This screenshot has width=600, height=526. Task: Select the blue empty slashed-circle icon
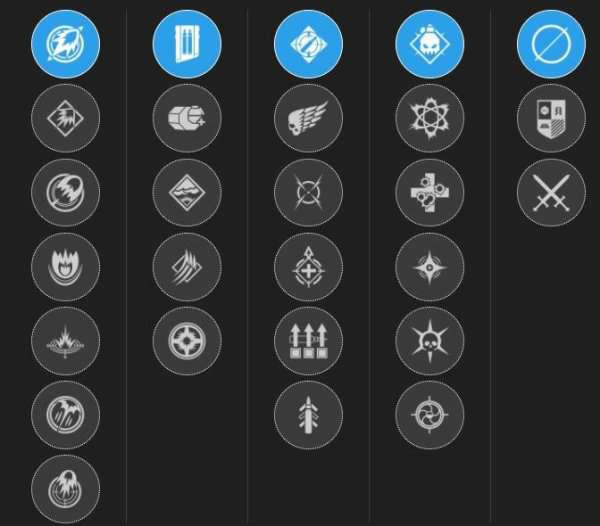coord(551,44)
